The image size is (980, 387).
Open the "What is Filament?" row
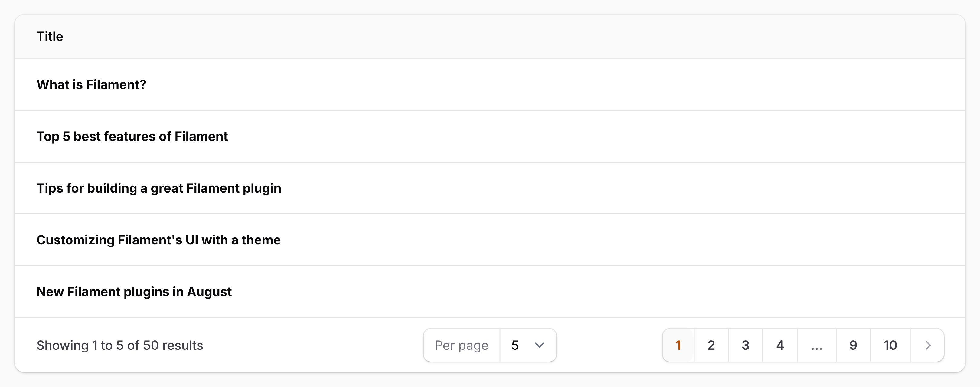[x=91, y=84]
